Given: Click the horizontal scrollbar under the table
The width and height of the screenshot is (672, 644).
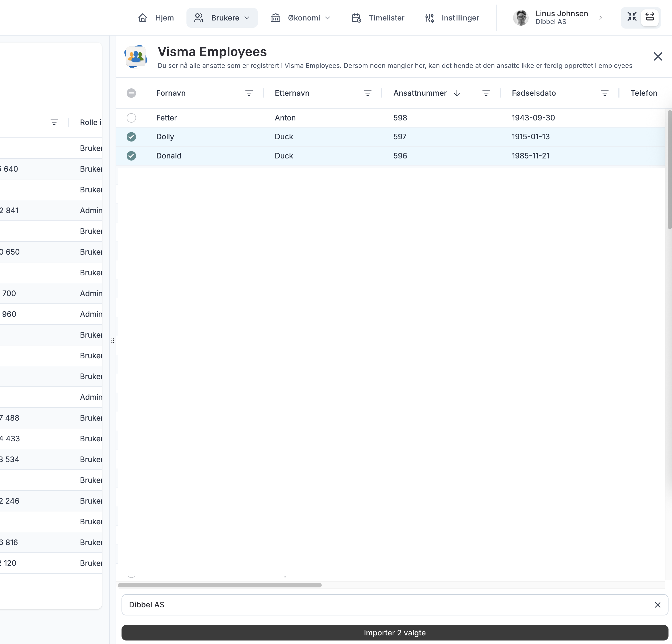Looking at the screenshot, I should (219, 585).
